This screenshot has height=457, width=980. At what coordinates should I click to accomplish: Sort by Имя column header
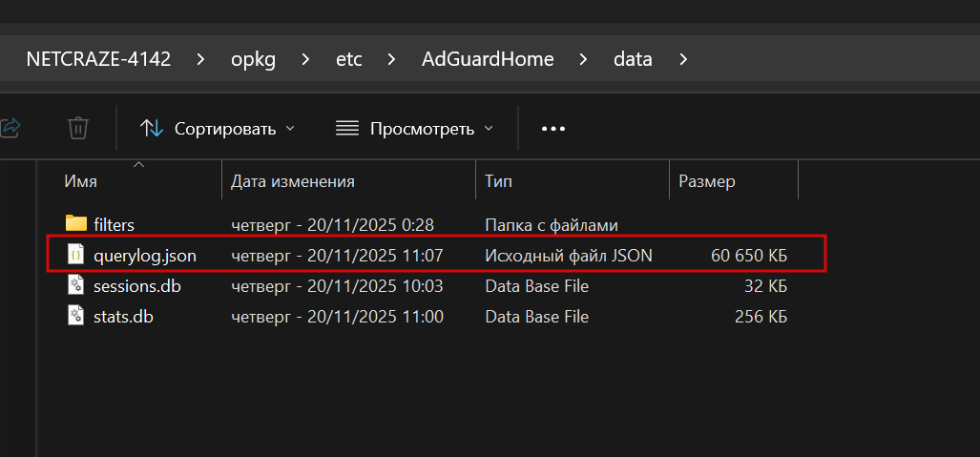tap(80, 181)
